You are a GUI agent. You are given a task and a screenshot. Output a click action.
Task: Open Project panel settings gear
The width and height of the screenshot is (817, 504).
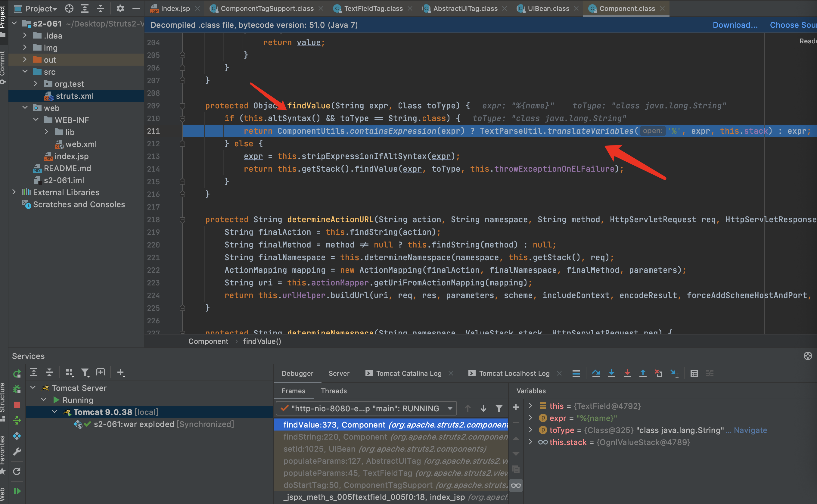click(120, 8)
